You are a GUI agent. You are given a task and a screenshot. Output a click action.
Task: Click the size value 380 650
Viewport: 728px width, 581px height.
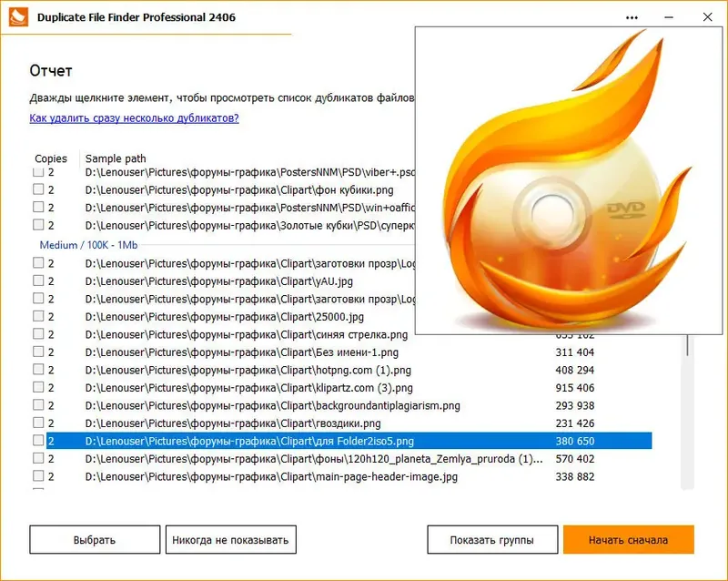pos(575,441)
